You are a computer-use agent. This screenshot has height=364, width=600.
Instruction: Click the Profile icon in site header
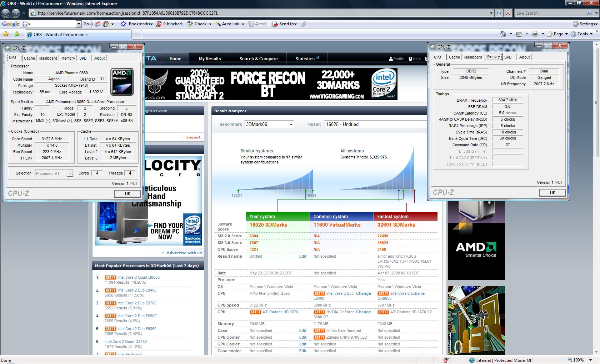click(391, 59)
